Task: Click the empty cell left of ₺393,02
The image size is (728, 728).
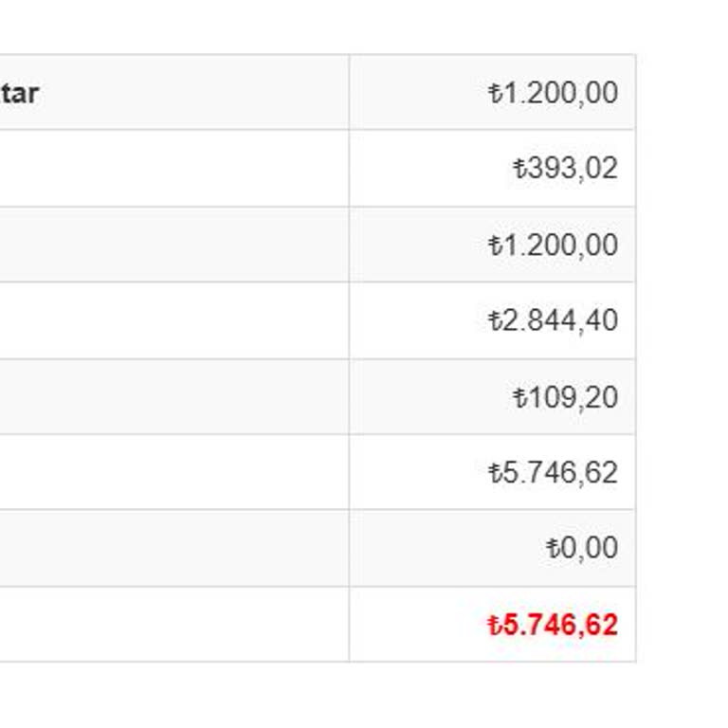Action: [x=174, y=169]
